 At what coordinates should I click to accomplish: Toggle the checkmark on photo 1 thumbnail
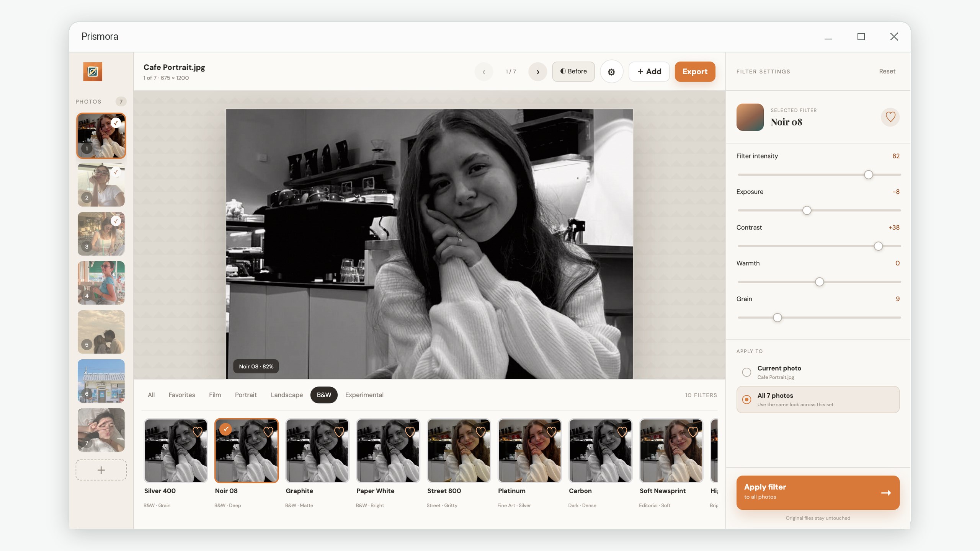[116, 123]
